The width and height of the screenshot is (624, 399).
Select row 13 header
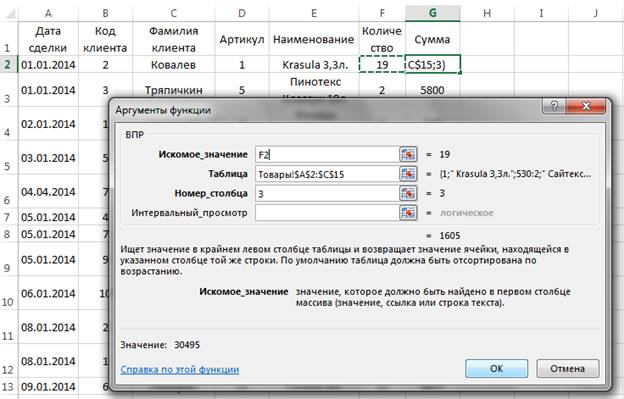(9, 387)
